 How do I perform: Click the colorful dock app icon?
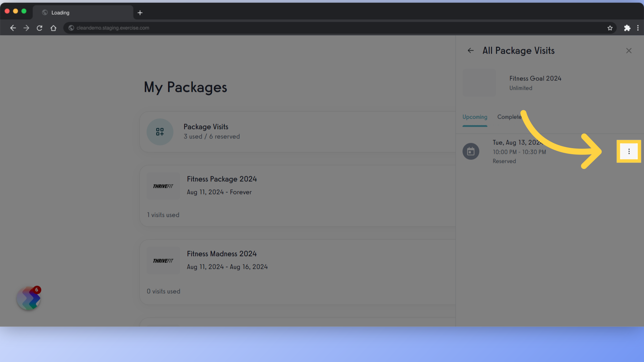pos(28,298)
